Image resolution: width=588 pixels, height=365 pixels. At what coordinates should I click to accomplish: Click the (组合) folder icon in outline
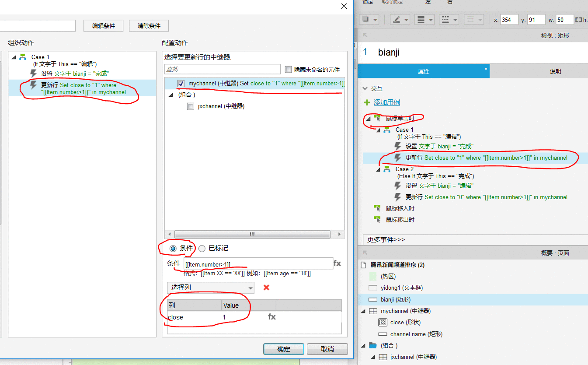click(373, 345)
